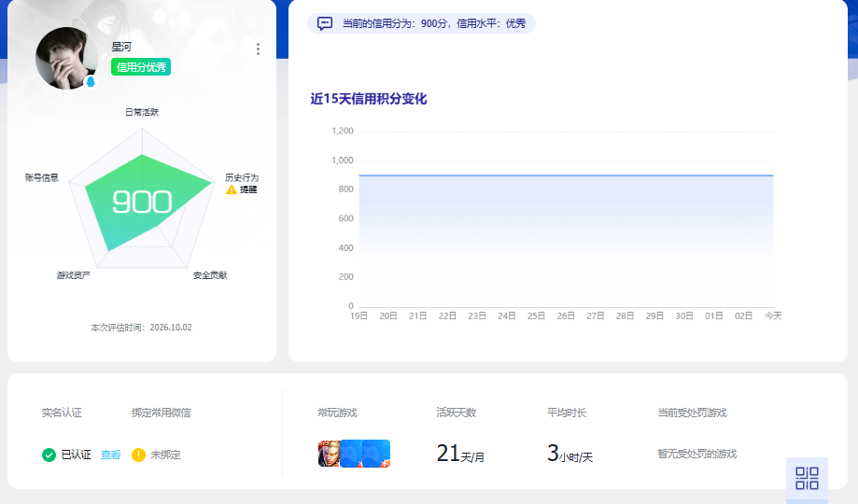Click the 1,200 value on the chart axis
Image resolution: width=858 pixels, height=504 pixels.
[x=343, y=131]
